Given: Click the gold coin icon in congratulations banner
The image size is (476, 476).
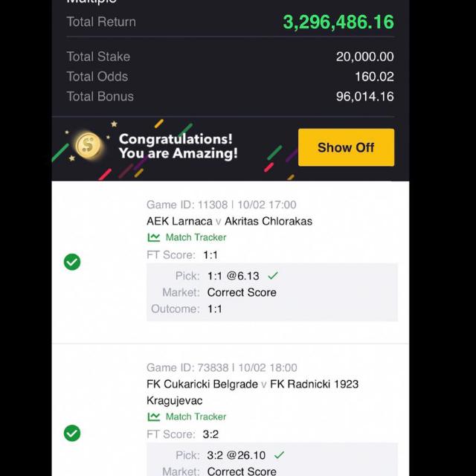Looking at the screenshot, I should point(89,146).
